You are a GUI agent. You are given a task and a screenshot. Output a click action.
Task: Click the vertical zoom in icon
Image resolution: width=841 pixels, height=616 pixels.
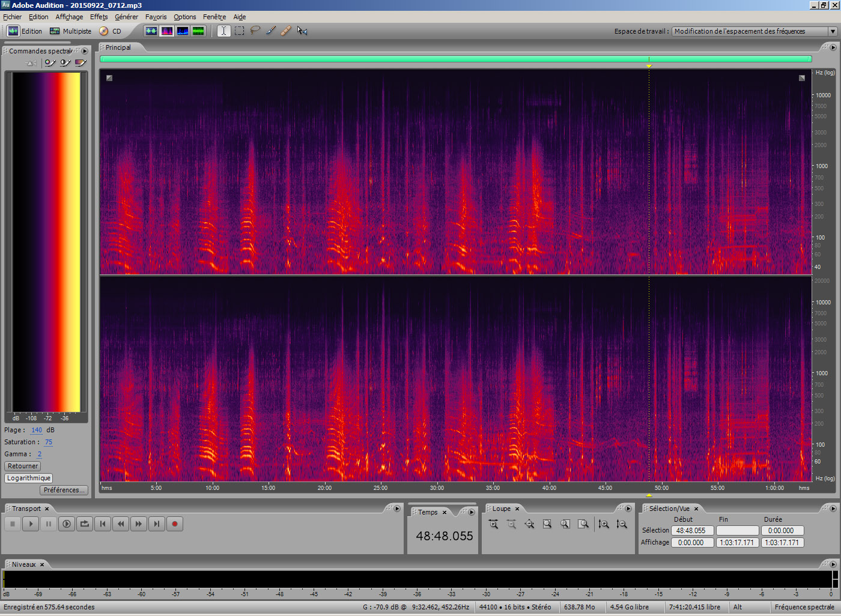point(604,524)
